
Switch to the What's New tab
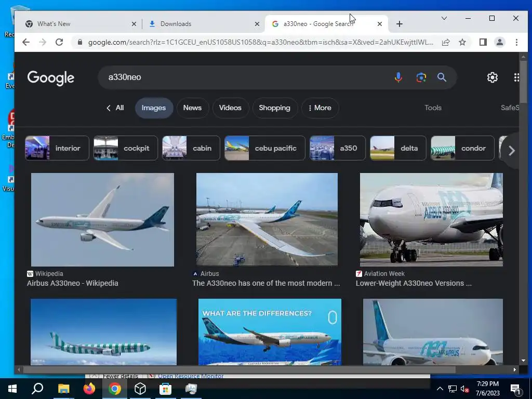point(81,24)
